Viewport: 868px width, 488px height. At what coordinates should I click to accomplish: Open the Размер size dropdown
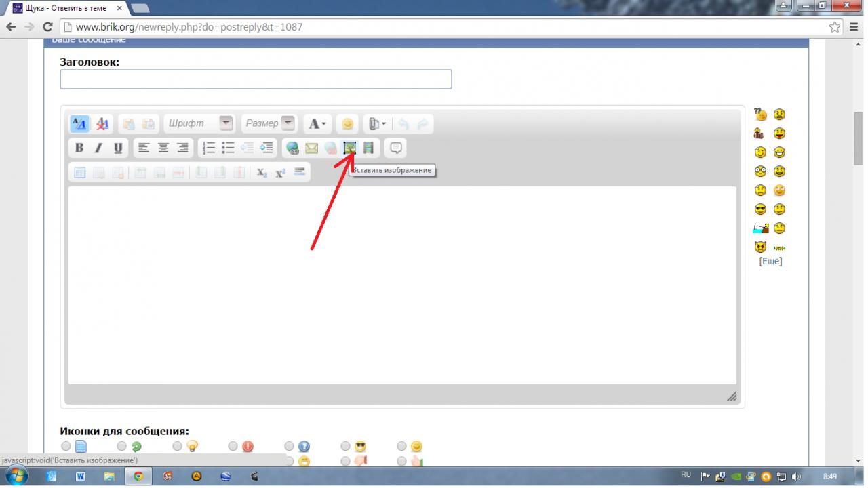288,123
